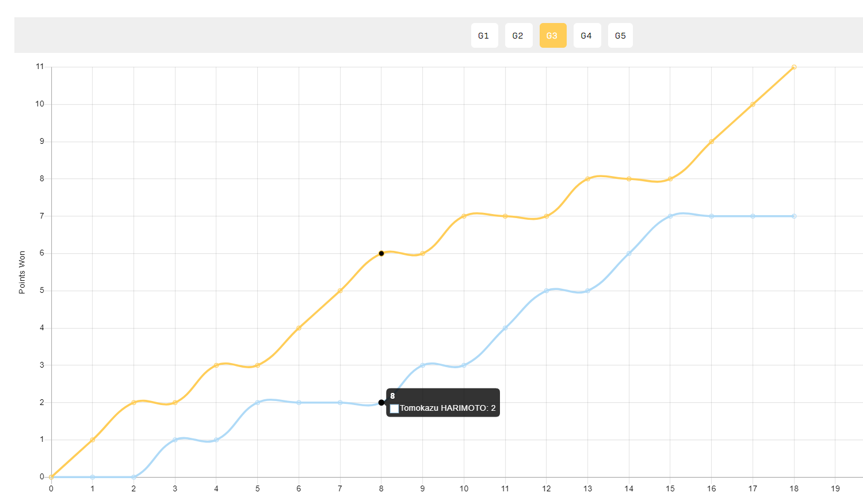Image resolution: width=863 pixels, height=504 pixels.
Task: Select the blue line's final point at rally 18
Action: coord(794,216)
